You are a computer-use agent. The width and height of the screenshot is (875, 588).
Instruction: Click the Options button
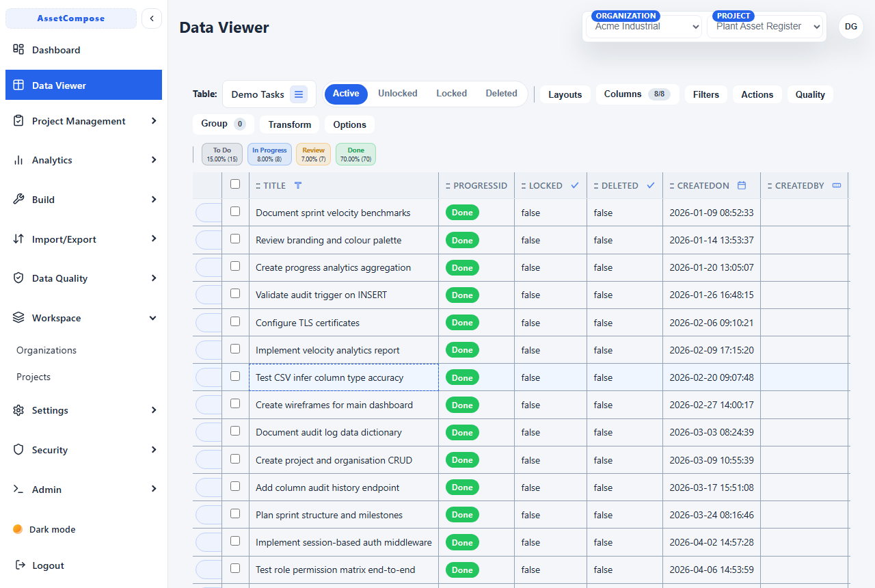coord(350,124)
